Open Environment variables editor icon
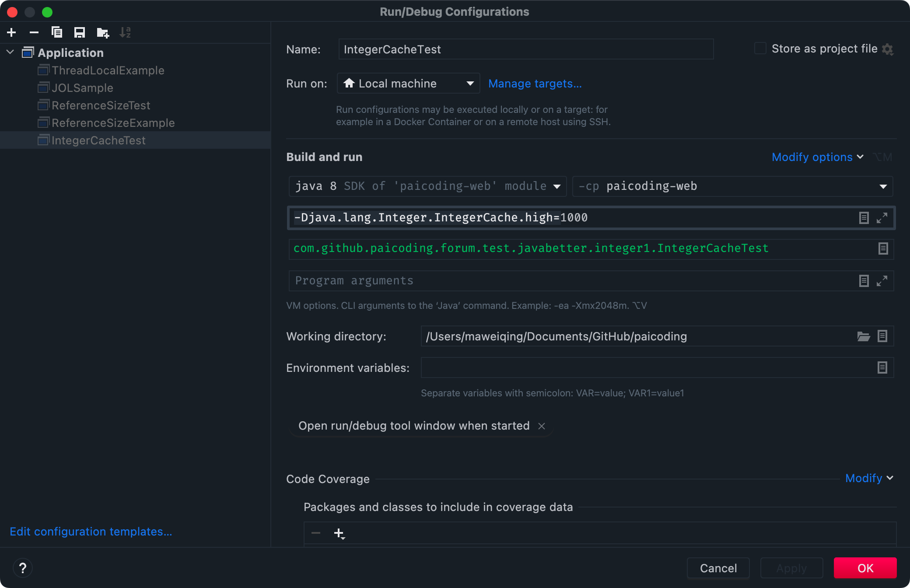 pyautogui.click(x=882, y=368)
